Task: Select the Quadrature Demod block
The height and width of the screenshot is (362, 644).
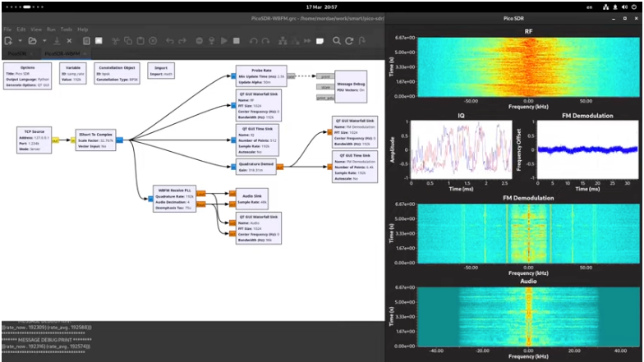Action: click(256, 167)
